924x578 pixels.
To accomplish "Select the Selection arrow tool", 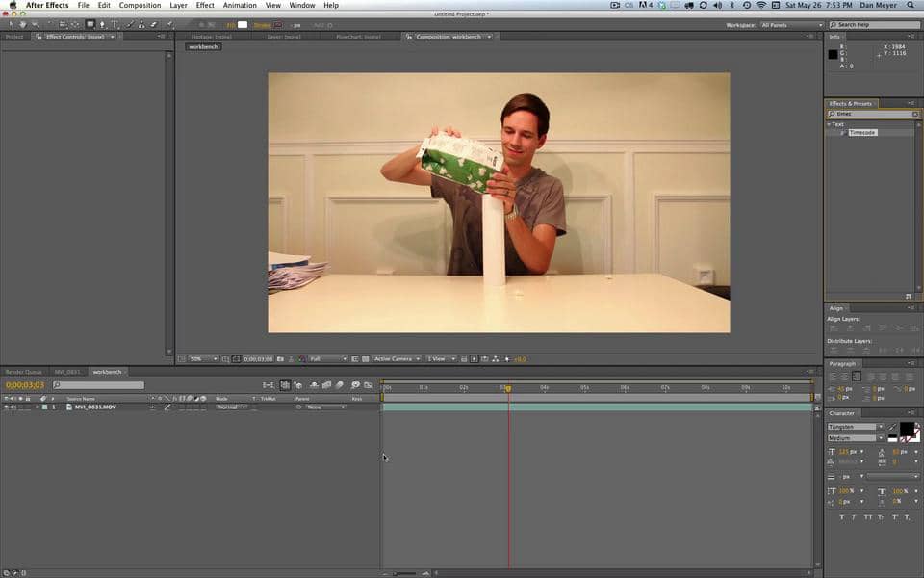I will click(11, 25).
